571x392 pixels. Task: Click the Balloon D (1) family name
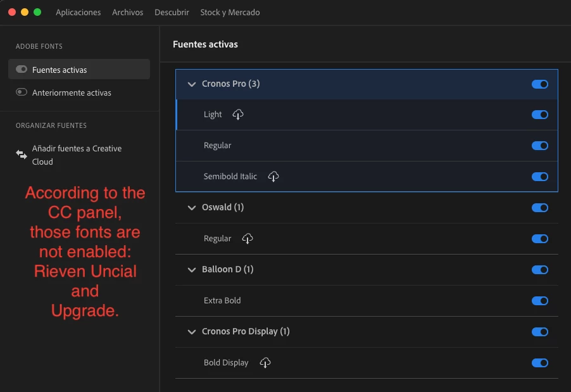coord(228,269)
